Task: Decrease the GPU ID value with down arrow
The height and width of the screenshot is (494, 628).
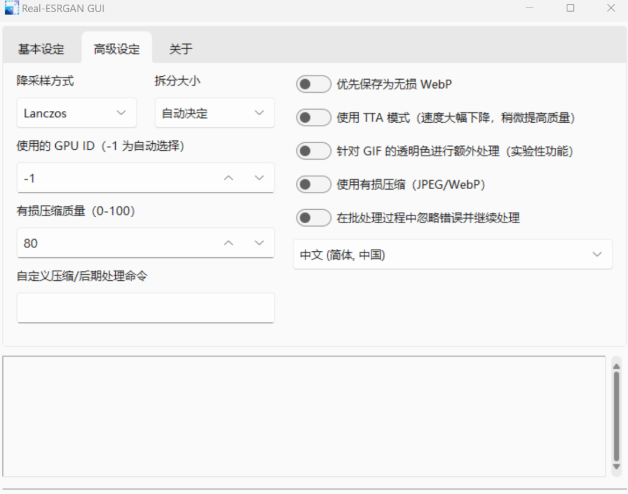Action: click(259, 178)
